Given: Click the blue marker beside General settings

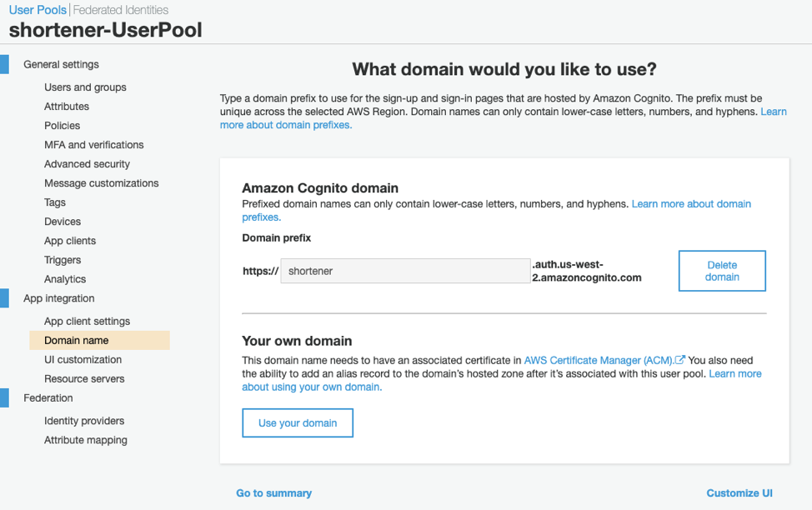Looking at the screenshot, I should tap(6, 63).
